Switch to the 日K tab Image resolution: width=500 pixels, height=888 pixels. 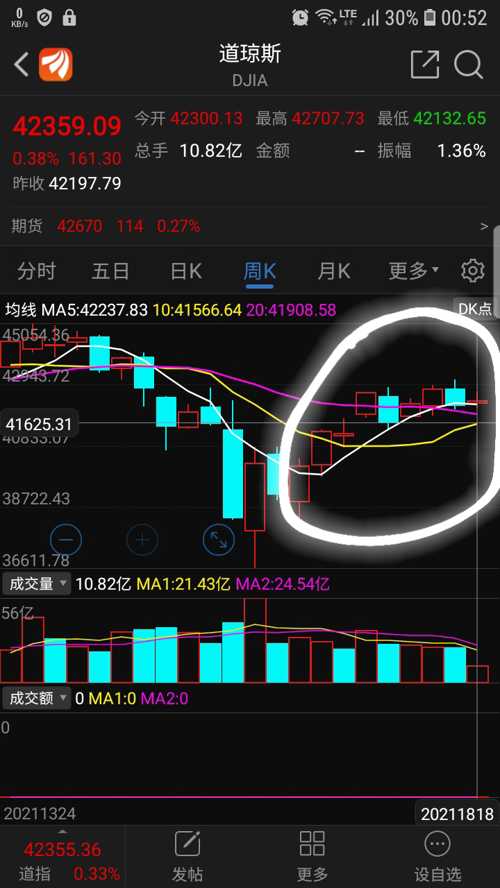[x=186, y=271]
